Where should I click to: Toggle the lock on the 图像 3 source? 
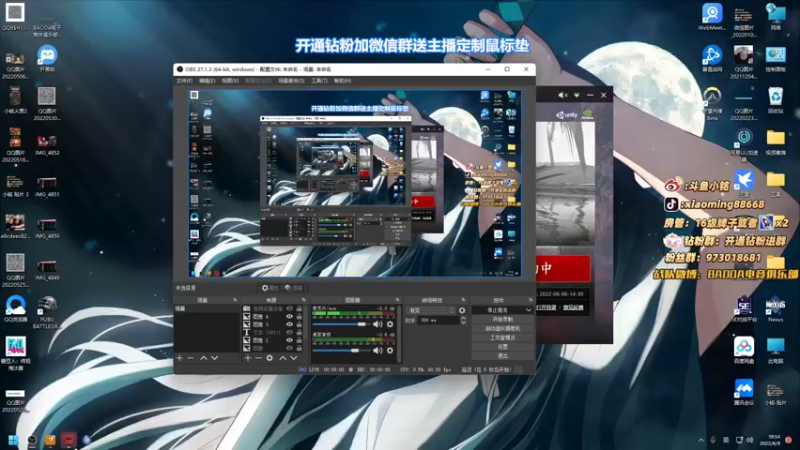(x=299, y=324)
